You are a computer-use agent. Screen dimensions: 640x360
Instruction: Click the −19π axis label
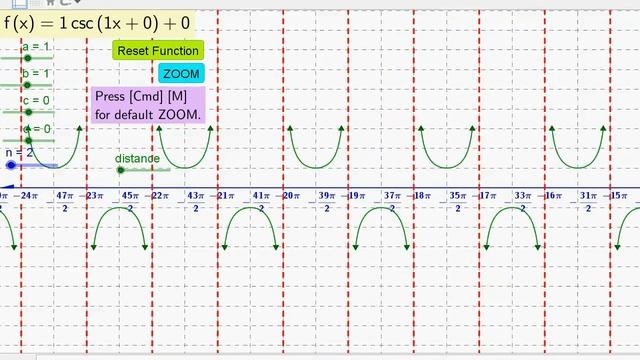tap(353, 196)
